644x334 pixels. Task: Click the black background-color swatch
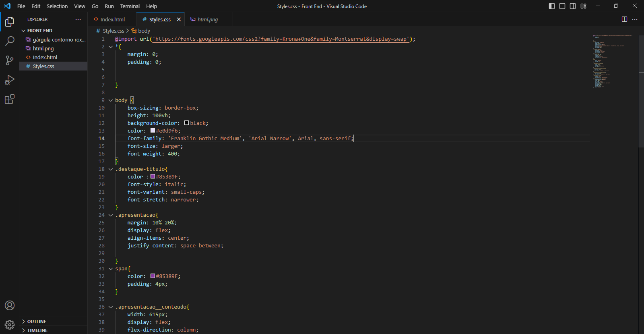pyautogui.click(x=186, y=123)
